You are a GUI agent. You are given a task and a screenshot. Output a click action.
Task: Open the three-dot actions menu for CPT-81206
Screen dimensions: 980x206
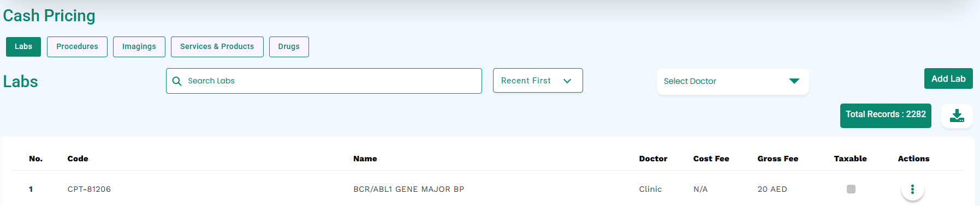(912, 189)
